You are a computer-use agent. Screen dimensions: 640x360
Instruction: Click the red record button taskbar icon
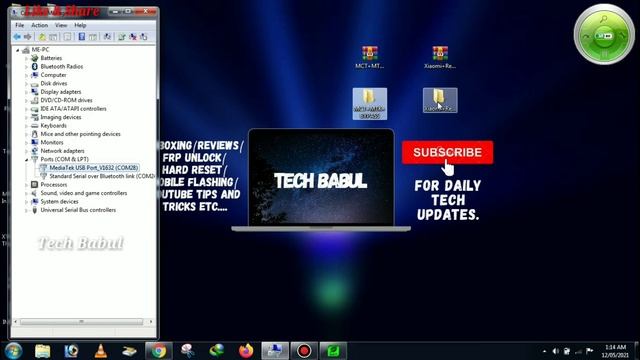pyautogui.click(x=304, y=351)
